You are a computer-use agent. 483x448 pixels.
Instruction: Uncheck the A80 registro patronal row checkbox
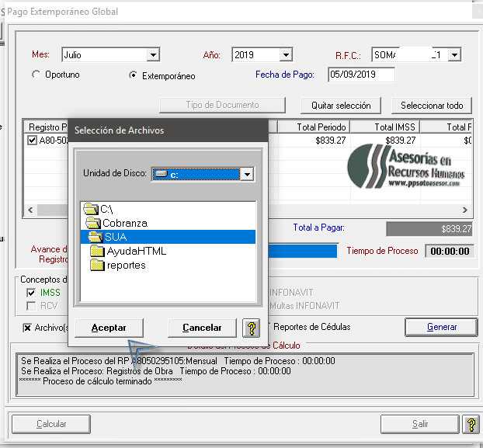point(32,141)
